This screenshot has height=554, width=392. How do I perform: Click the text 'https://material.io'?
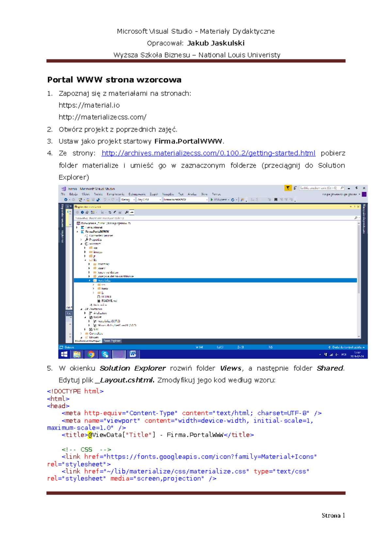tap(89, 105)
